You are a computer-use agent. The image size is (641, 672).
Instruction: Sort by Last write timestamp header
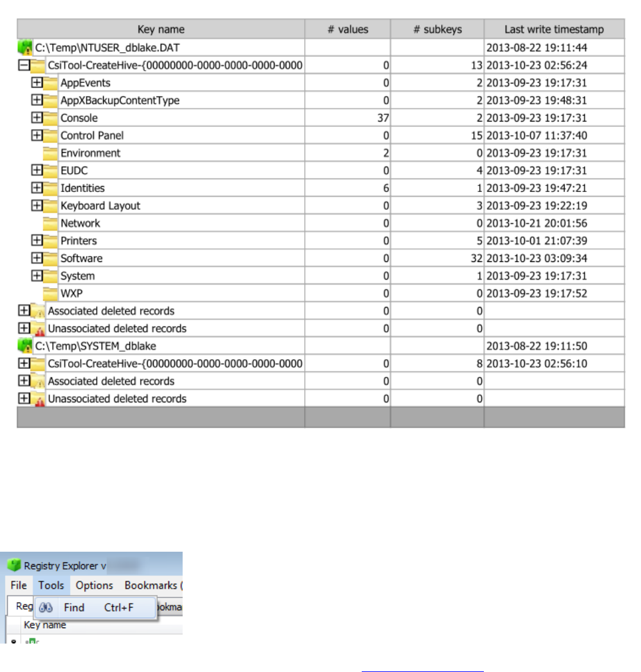[554, 29]
